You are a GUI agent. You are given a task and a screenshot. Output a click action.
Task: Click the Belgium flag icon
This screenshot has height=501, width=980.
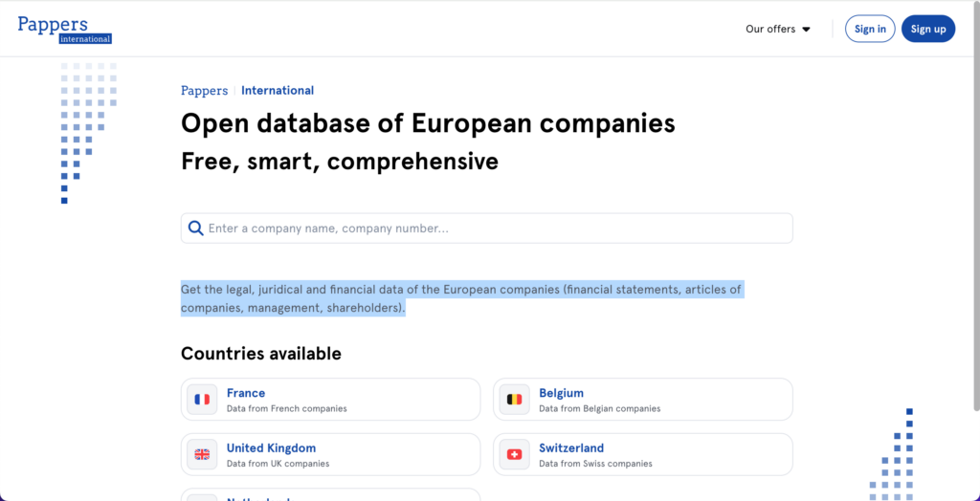tap(514, 400)
